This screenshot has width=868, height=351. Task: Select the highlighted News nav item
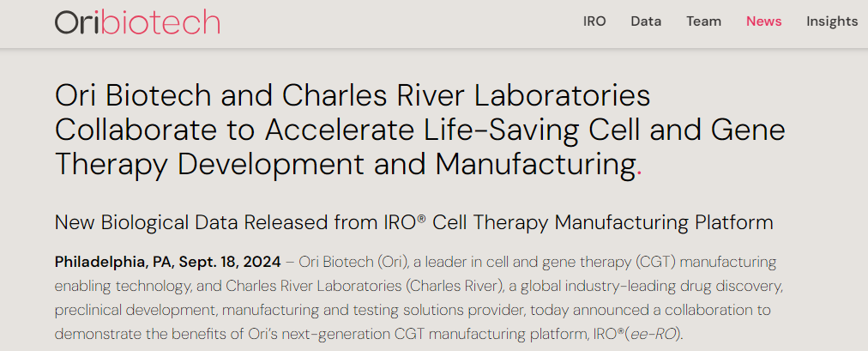[x=763, y=21]
